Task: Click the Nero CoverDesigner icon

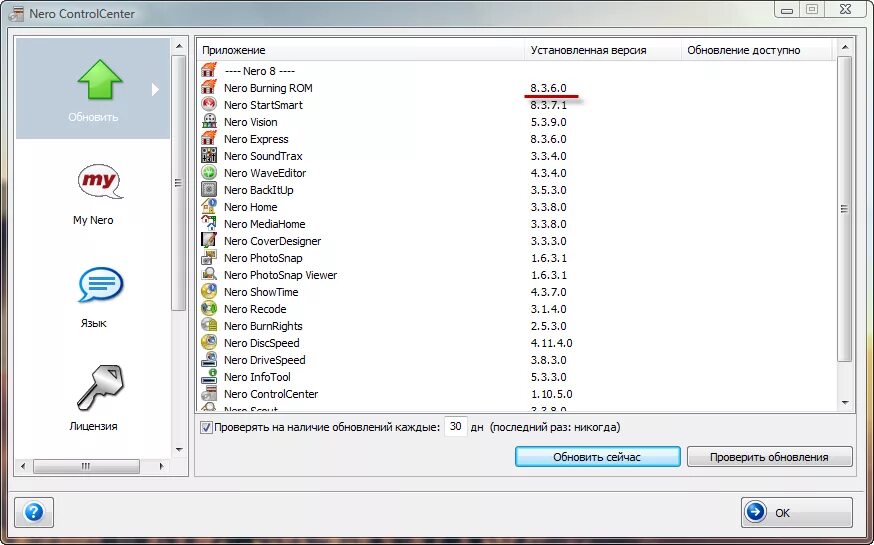Action: click(209, 241)
